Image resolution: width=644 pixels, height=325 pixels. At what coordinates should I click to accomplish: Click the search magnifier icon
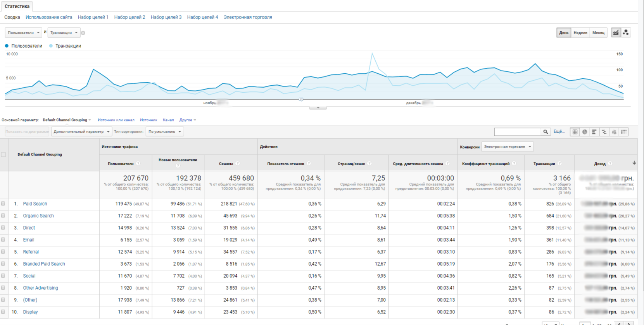(546, 132)
